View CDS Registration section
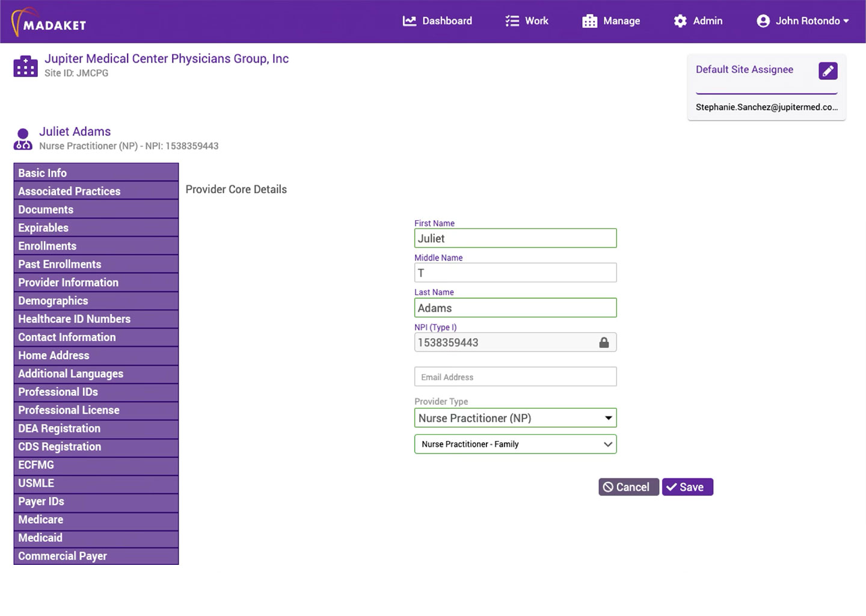The height and width of the screenshot is (616, 866). pyautogui.click(x=96, y=446)
